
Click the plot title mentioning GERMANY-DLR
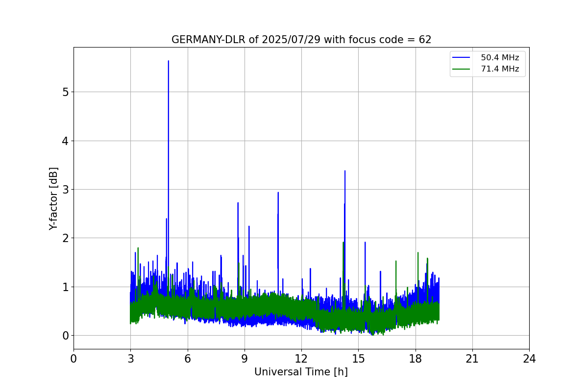pyautogui.click(x=301, y=40)
